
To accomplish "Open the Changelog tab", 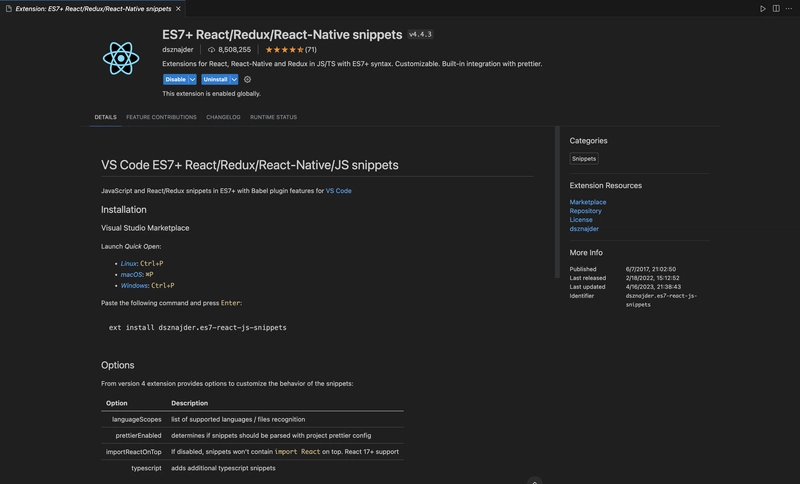I will pos(223,117).
